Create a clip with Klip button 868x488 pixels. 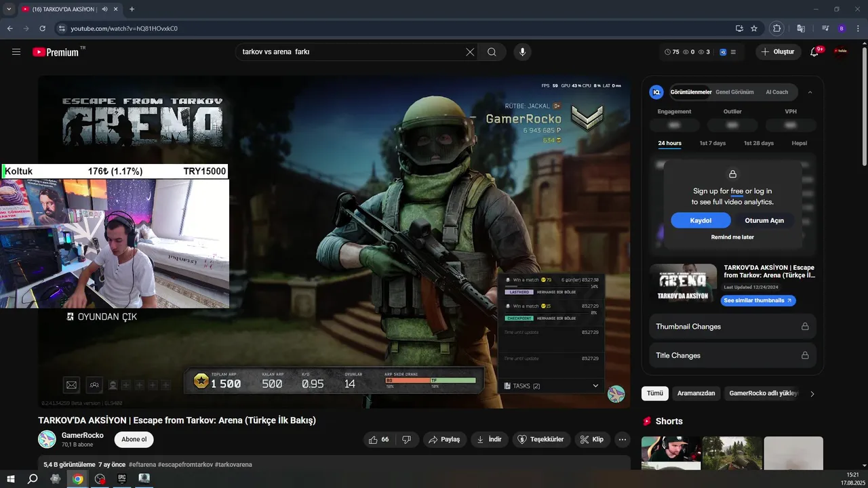tap(593, 439)
